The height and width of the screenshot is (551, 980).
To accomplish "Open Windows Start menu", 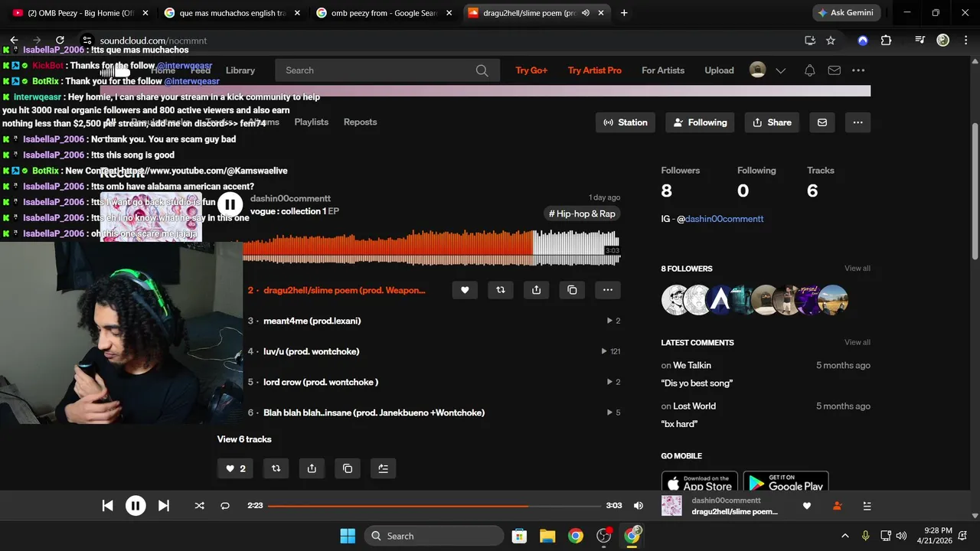I will click(x=348, y=536).
